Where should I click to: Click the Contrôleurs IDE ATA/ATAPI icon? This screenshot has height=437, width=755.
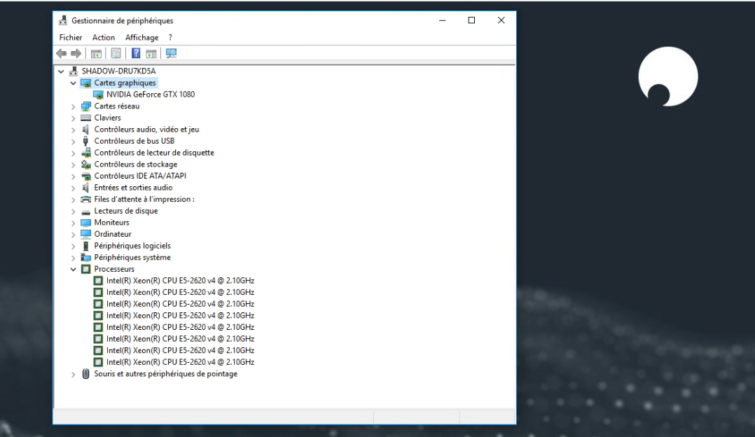pos(86,176)
